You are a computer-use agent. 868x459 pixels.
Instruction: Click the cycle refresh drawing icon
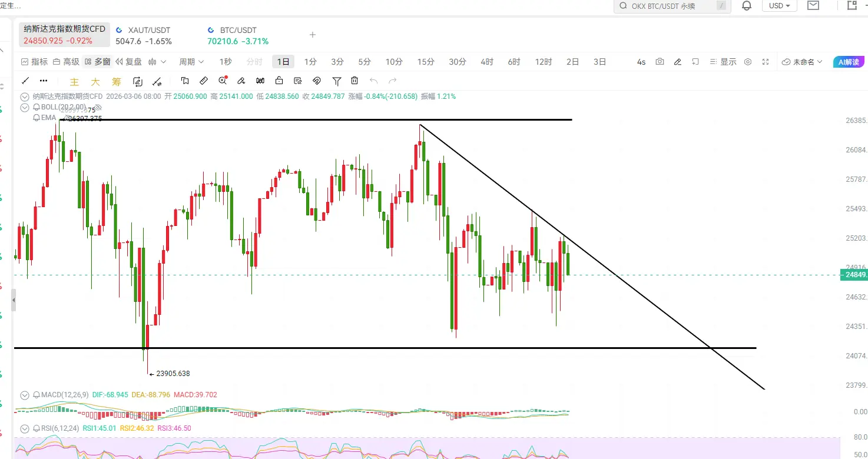click(x=138, y=82)
